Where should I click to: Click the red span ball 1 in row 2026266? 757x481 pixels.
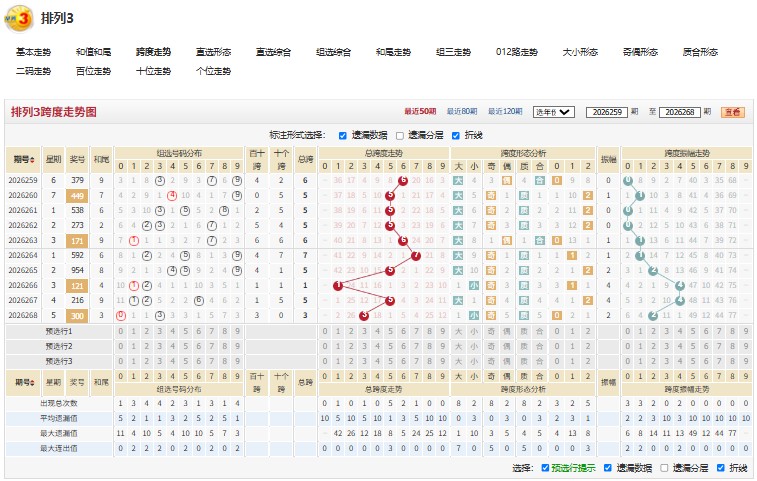338,285
